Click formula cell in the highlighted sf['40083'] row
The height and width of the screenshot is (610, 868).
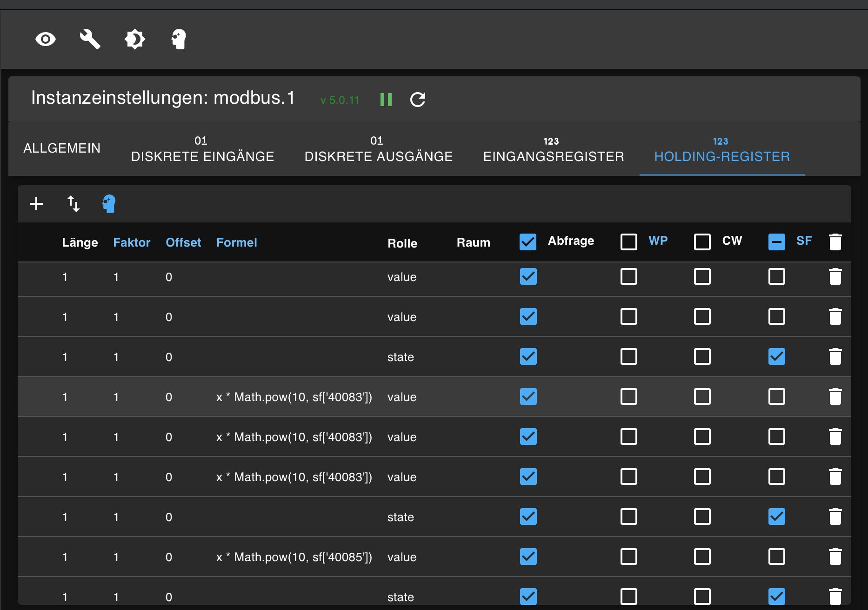[x=294, y=397]
